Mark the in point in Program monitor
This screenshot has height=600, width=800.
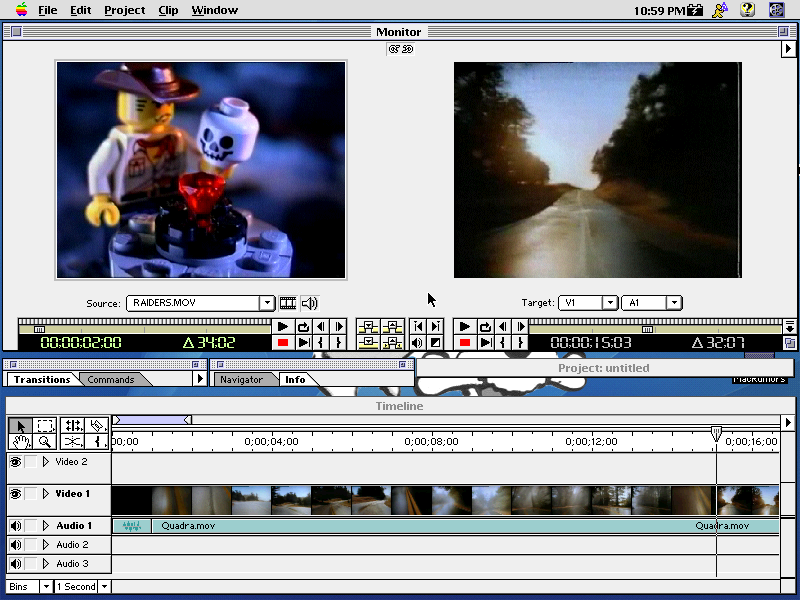[x=503, y=342]
